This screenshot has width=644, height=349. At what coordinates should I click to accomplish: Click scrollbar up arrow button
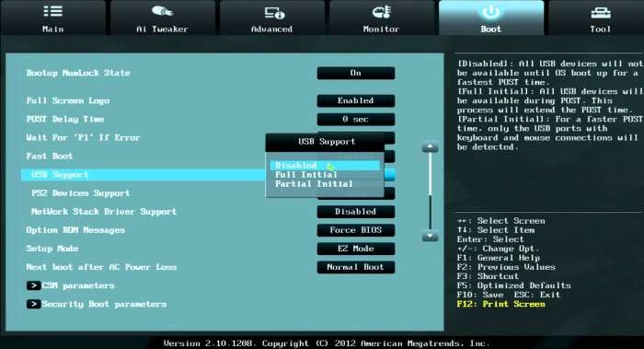pos(430,146)
